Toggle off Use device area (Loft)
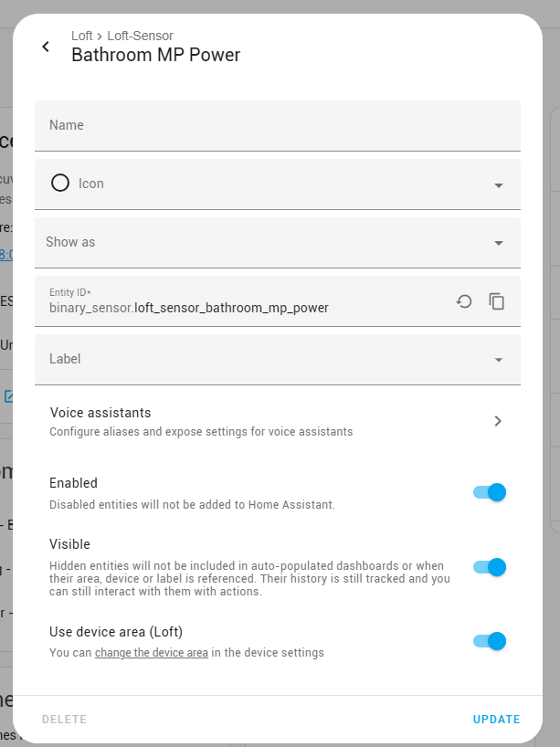Image resolution: width=560 pixels, height=747 pixels. click(x=490, y=641)
